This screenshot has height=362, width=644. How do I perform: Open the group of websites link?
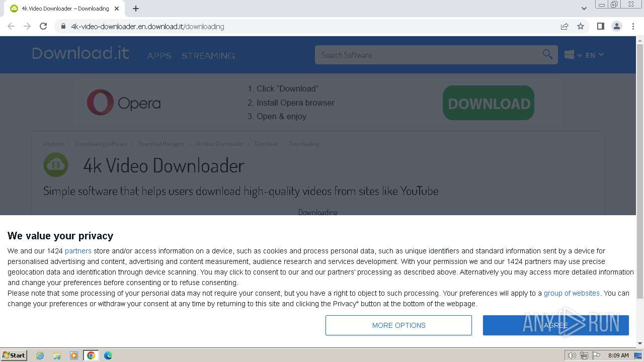tap(572, 293)
